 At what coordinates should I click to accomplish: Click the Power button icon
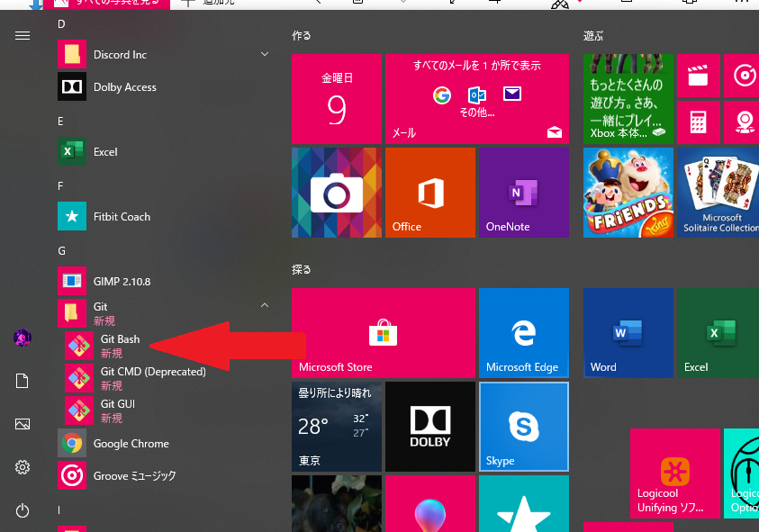(x=23, y=510)
